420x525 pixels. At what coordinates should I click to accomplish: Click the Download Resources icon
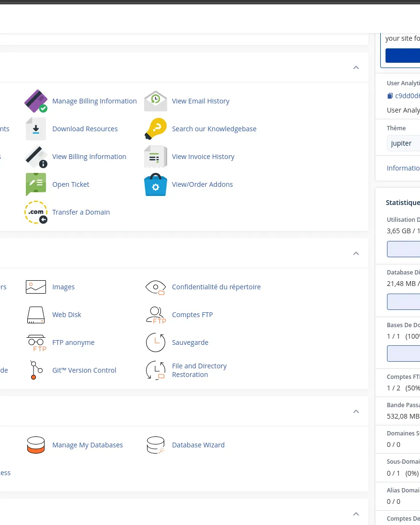point(36,129)
